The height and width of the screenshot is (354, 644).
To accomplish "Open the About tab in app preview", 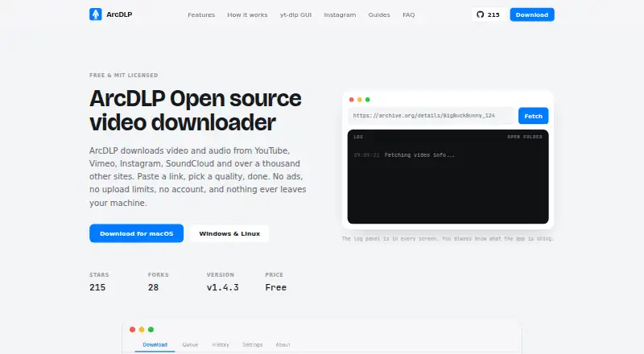I will click(x=283, y=345).
